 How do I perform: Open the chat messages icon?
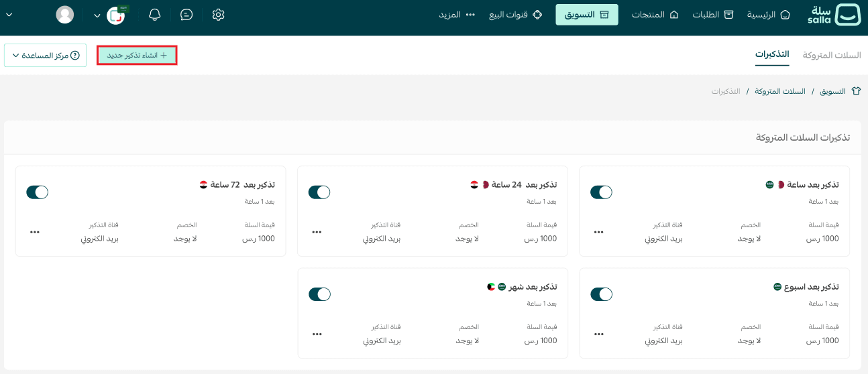point(186,15)
